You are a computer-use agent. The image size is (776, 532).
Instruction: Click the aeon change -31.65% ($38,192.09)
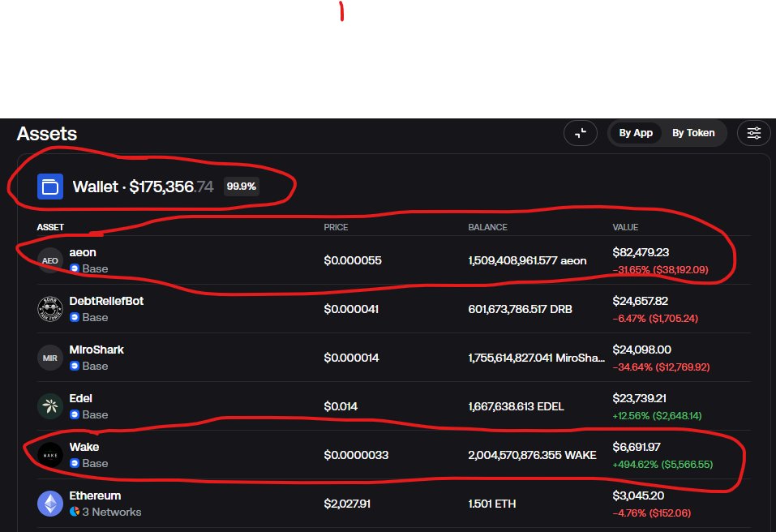pos(661,270)
